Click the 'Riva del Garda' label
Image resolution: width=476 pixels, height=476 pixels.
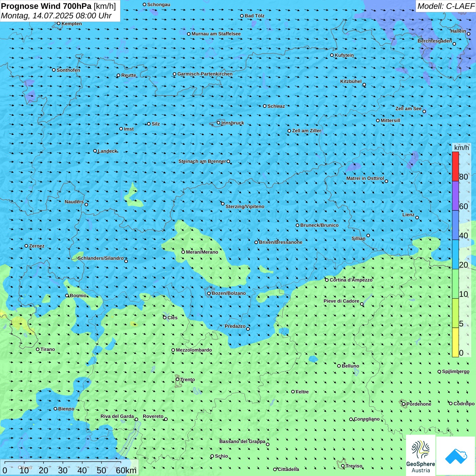pyautogui.click(x=117, y=416)
